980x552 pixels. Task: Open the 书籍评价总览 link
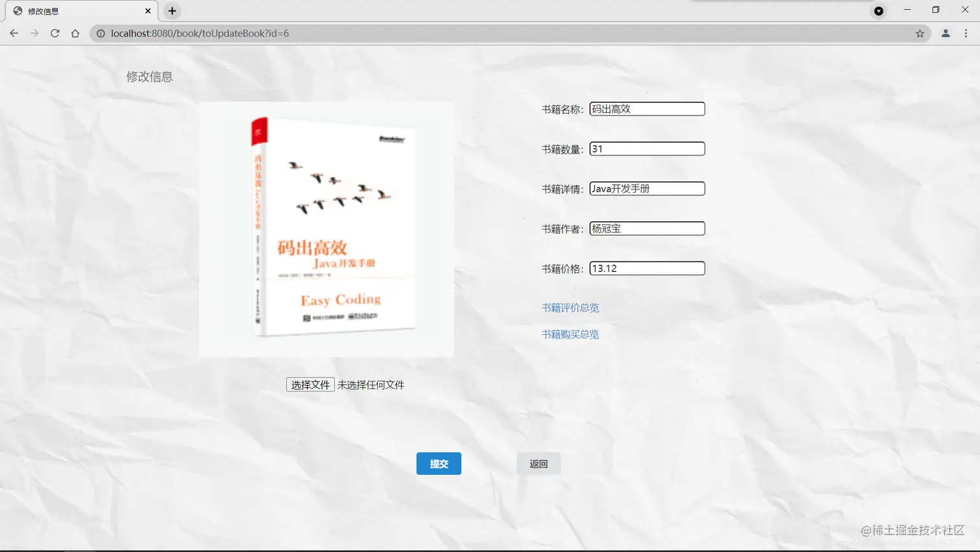pos(570,307)
